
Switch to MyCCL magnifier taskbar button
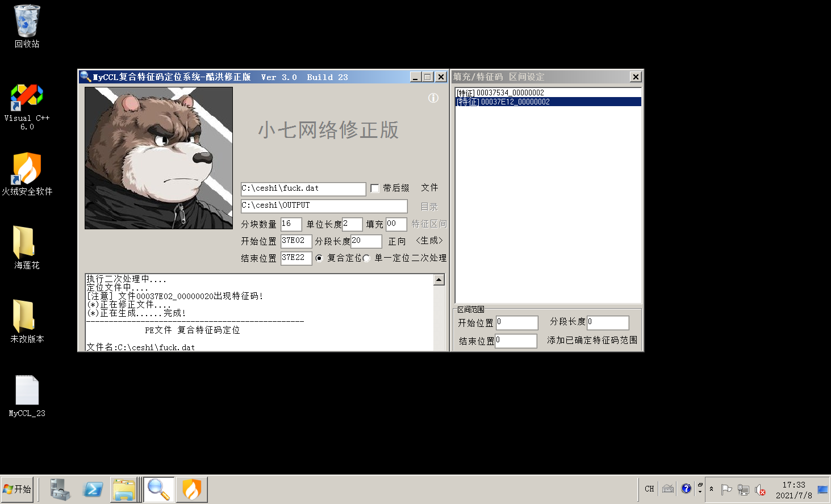click(x=158, y=489)
